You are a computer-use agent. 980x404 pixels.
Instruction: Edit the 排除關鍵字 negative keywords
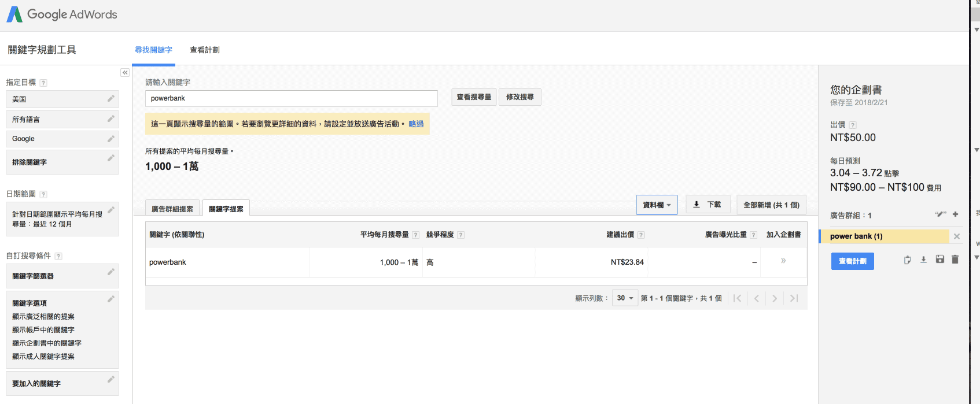(x=110, y=158)
